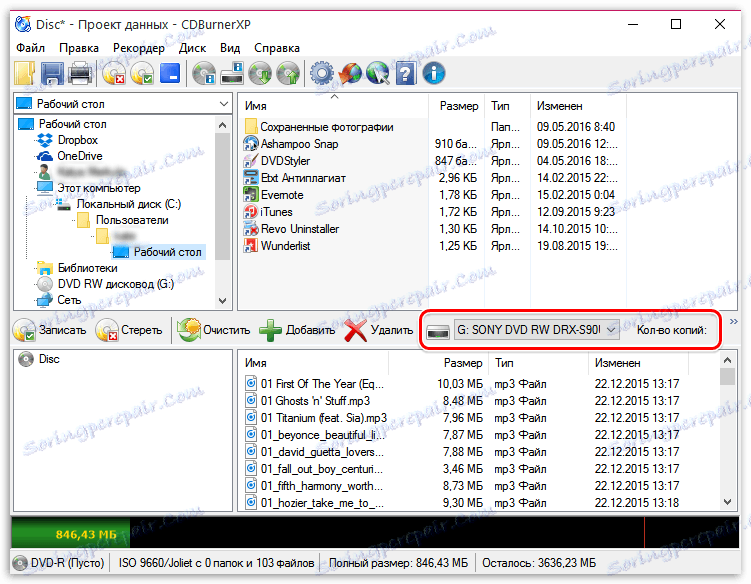
Task: Click the disc information toolbar icon
Action: 205,74
